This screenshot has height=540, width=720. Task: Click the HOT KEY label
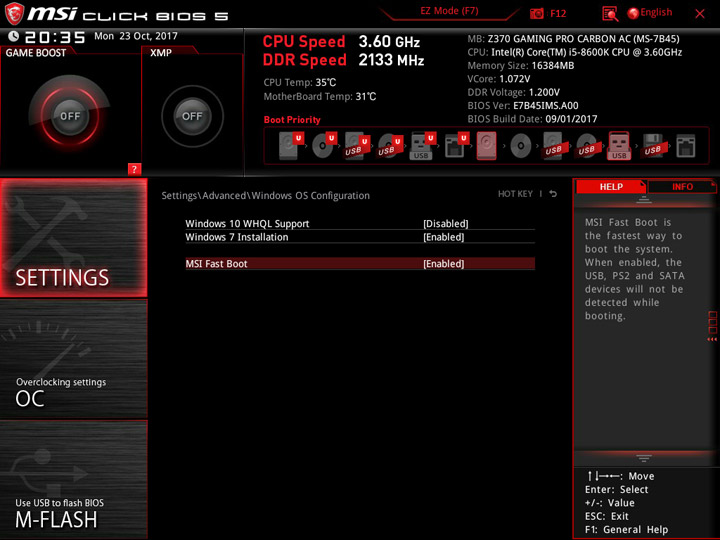[515, 194]
